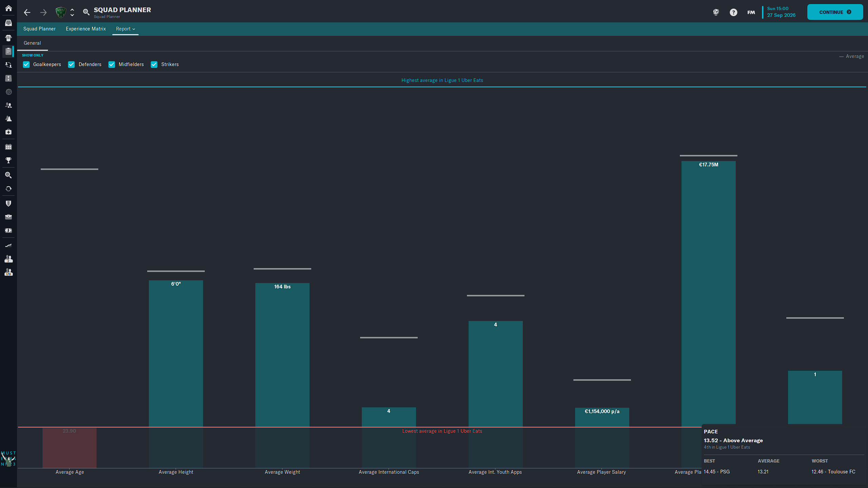
Task: Switch to Experience Matrix tab
Action: 86,29
